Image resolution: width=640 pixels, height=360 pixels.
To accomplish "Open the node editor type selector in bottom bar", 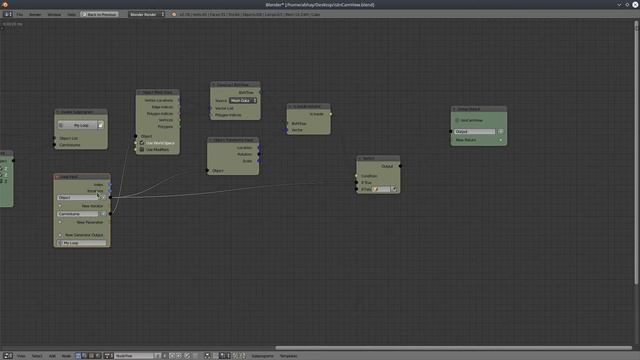I will [x=7, y=356].
